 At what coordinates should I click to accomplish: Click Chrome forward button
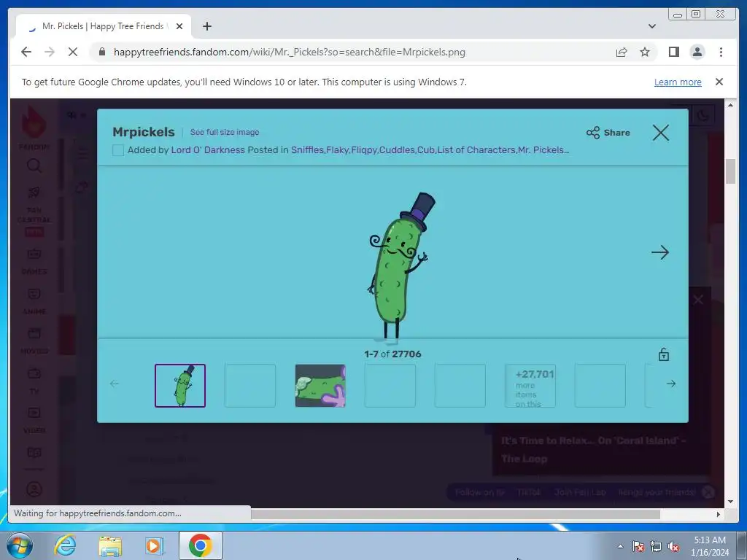click(50, 52)
